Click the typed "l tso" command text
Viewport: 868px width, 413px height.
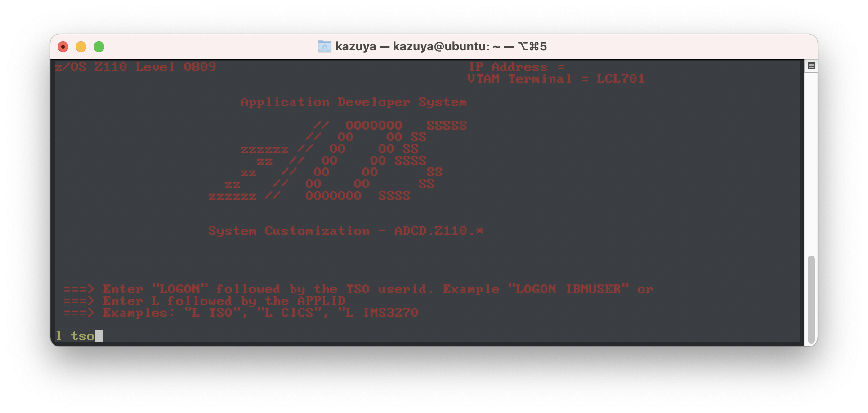coord(75,336)
